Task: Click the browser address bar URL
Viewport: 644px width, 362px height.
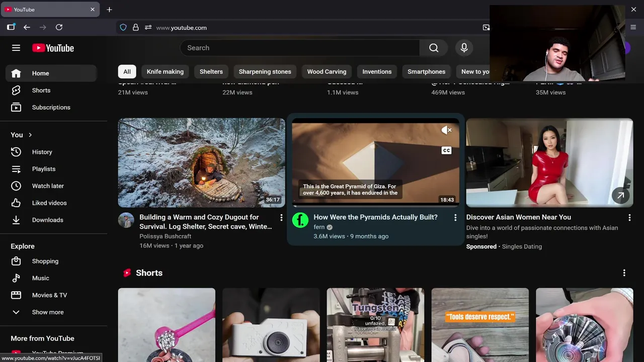Action: coord(182,28)
